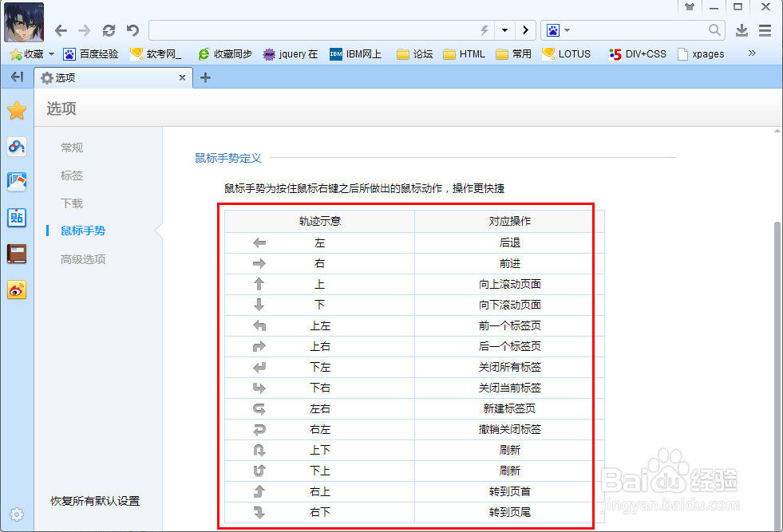Click the 转到页首 cell
Screen dimensions: 783x532
coord(509,491)
